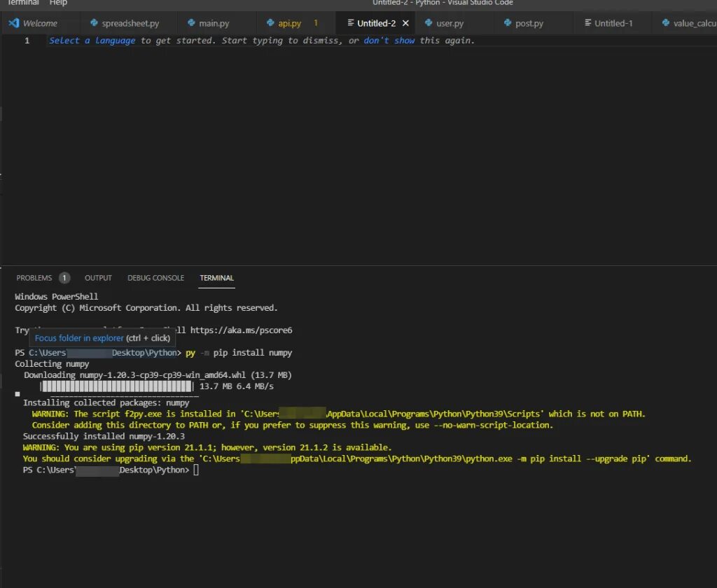Image resolution: width=717 pixels, height=588 pixels.
Task: Click the 'Collecting numpy' terminal line
Action: coord(52,364)
